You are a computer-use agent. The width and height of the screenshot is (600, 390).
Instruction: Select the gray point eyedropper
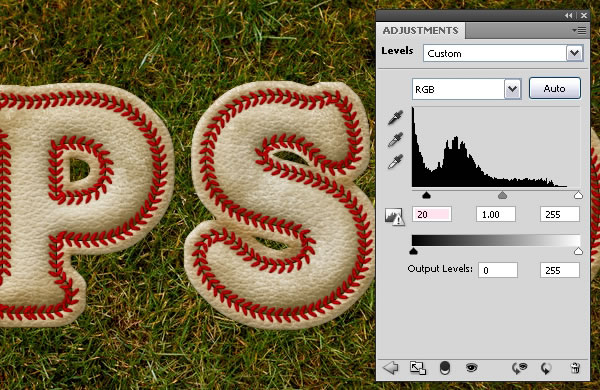(x=395, y=140)
